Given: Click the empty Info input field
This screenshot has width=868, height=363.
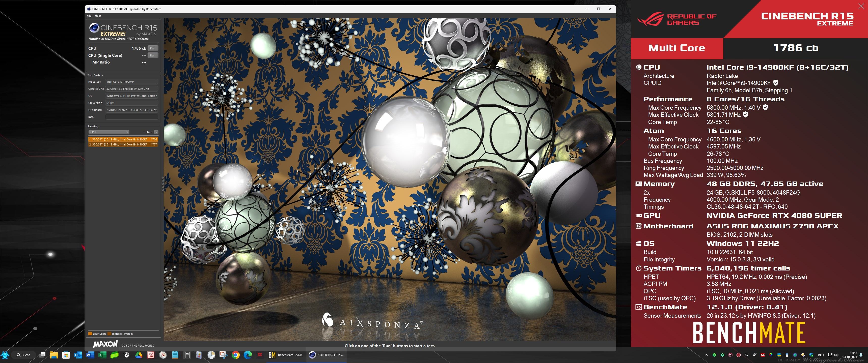Looking at the screenshot, I should pos(131,117).
